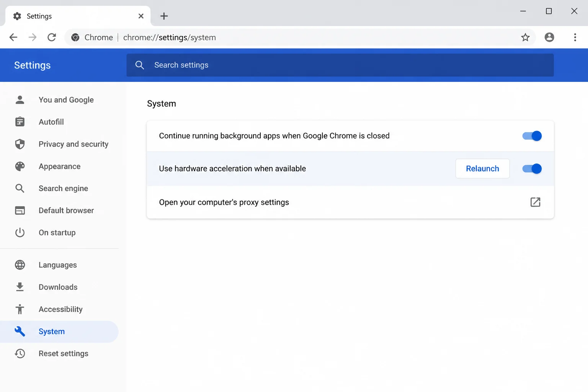Select System in the sidebar
Screen dimensions: 588x392
point(59,332)
